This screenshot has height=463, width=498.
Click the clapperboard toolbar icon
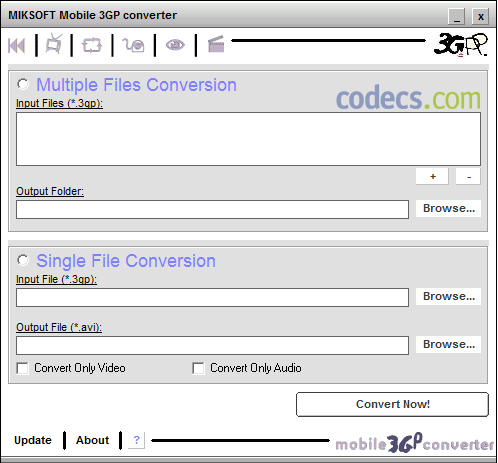216,44
